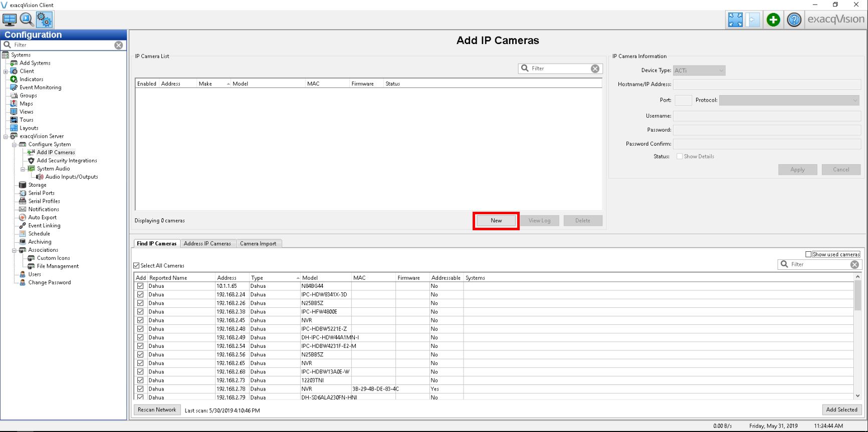This screenshot has width=868, height=432.
Task: Collapse the System Audio node
Action: click(x=23, y=169)
